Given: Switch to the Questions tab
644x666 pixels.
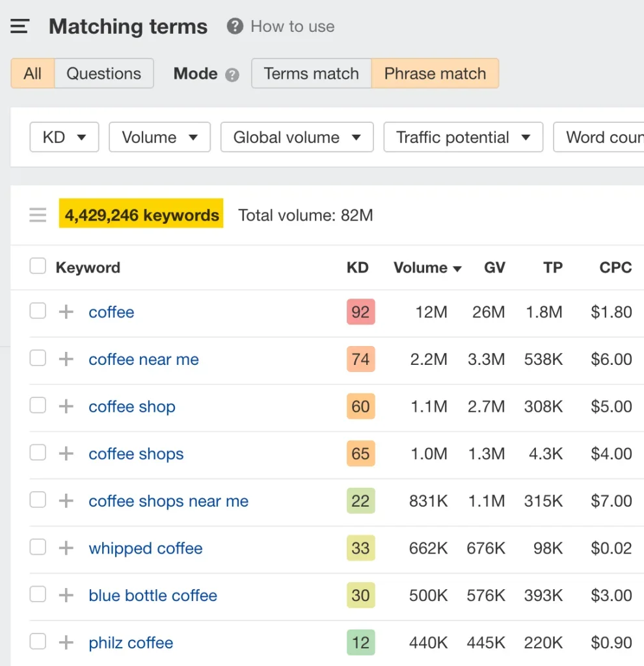Looking at the screenshot, I should click(x=103, y=73).
